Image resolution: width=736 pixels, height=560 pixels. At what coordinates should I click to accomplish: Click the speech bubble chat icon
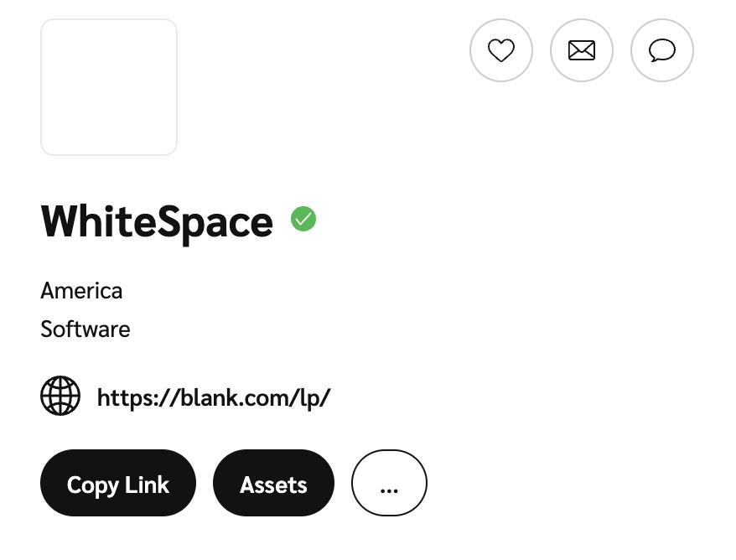(x=662, y=51)
